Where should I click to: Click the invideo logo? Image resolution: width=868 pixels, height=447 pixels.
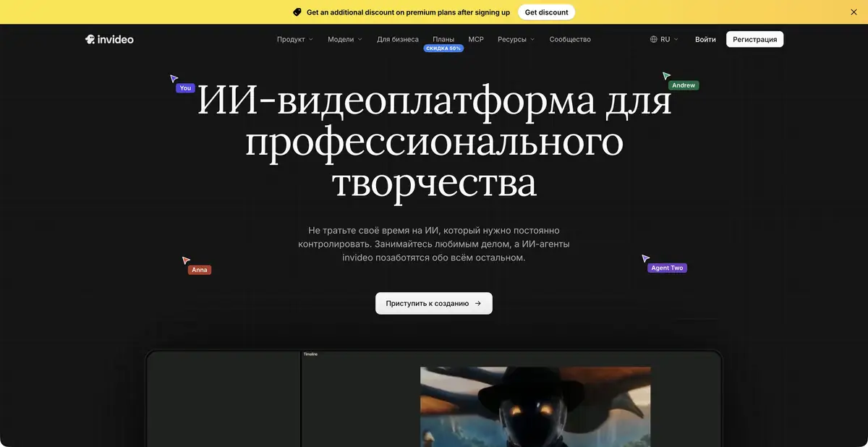pyautogui.click(x=109, y=39)
